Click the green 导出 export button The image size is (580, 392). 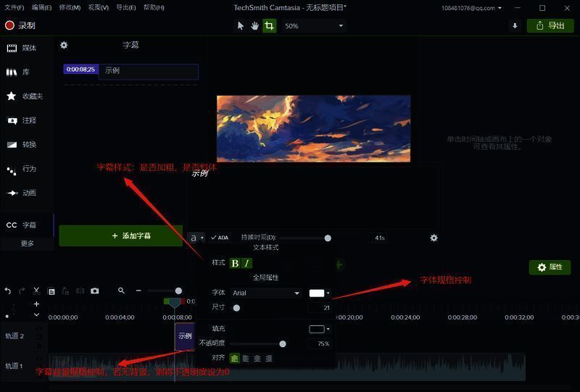550,25
